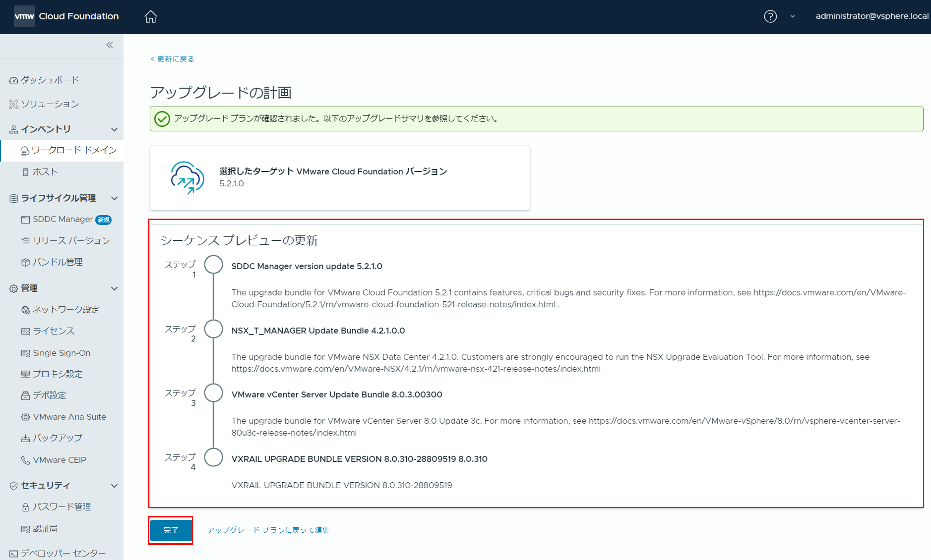
Task: Open VMware CEIP in sidebar
Action: (59, 460)
